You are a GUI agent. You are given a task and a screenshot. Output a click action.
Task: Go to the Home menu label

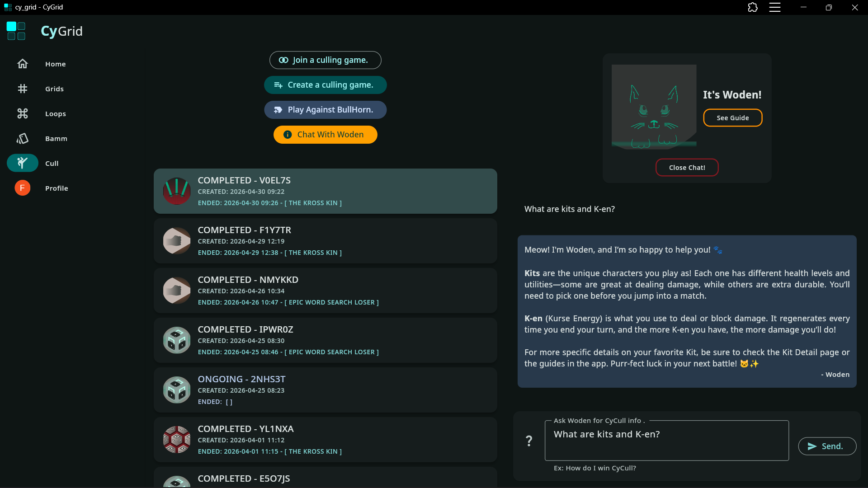tap(56, 64)
